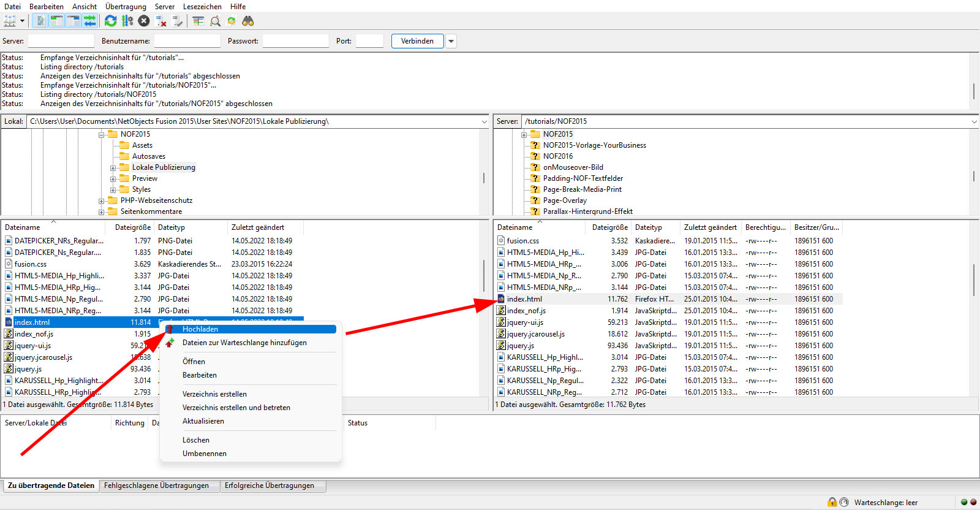Open the directory comparison icon
This screenshot has height=510, width=980.
point(215,21)
